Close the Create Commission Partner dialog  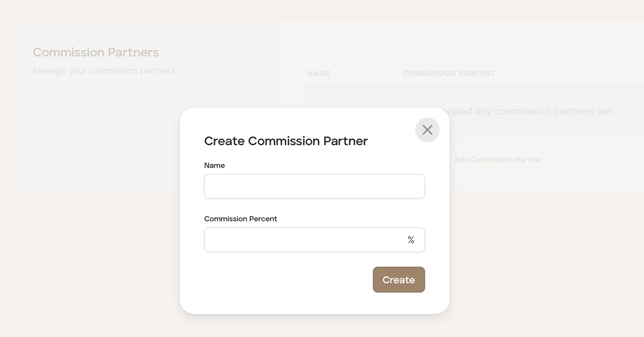tap(427, 130)
